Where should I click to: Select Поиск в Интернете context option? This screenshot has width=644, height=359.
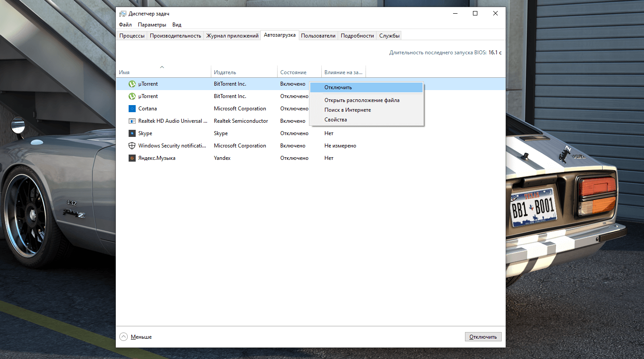click(347, 110)
